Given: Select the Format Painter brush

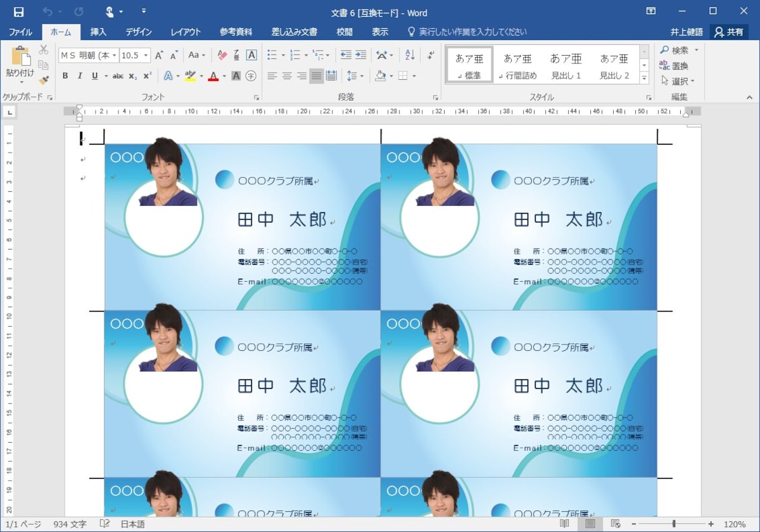Looking at the screenshot, I should (44, 80).
